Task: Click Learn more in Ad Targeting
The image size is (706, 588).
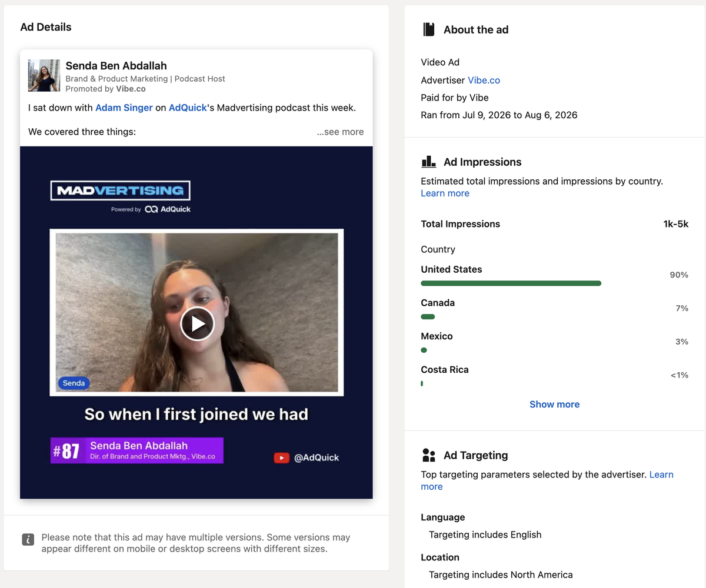Action: 547,480
